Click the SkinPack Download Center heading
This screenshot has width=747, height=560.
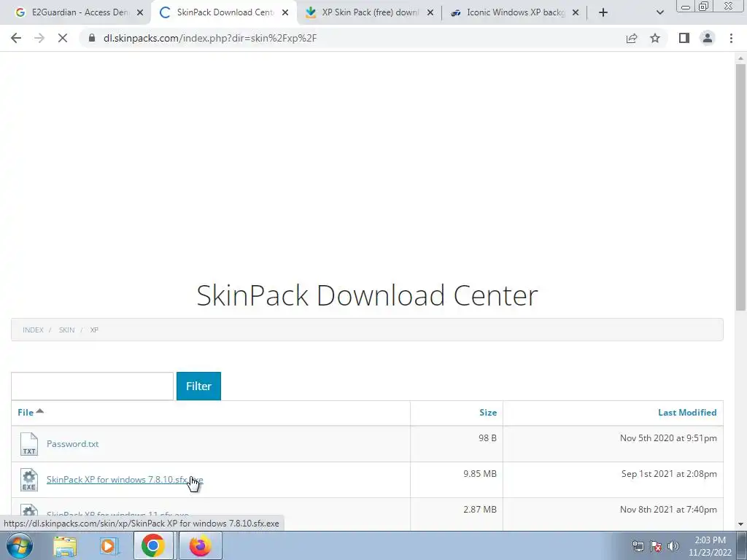(x=367, y=295)
